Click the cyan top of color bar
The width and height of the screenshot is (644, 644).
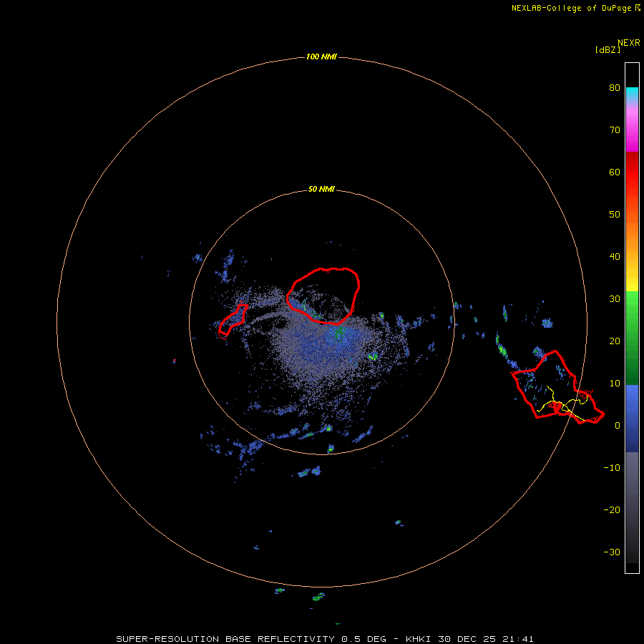(632, 92)
